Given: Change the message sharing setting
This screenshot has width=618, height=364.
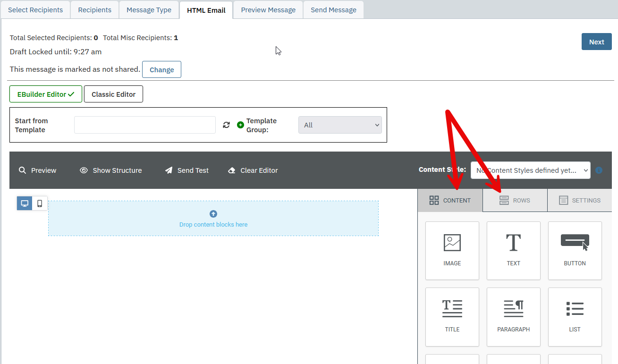Looking at the screenshot, I should coord(161,69).
